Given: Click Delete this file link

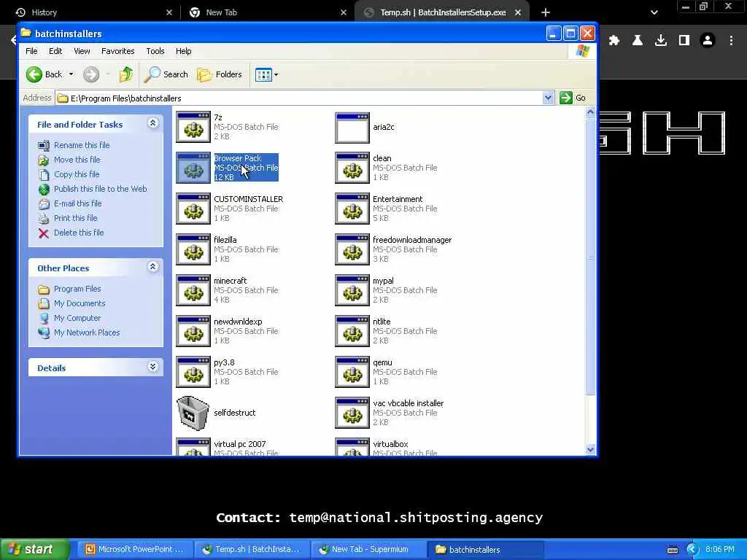Looking at the screenshot, I should click(x=79, y=233).
